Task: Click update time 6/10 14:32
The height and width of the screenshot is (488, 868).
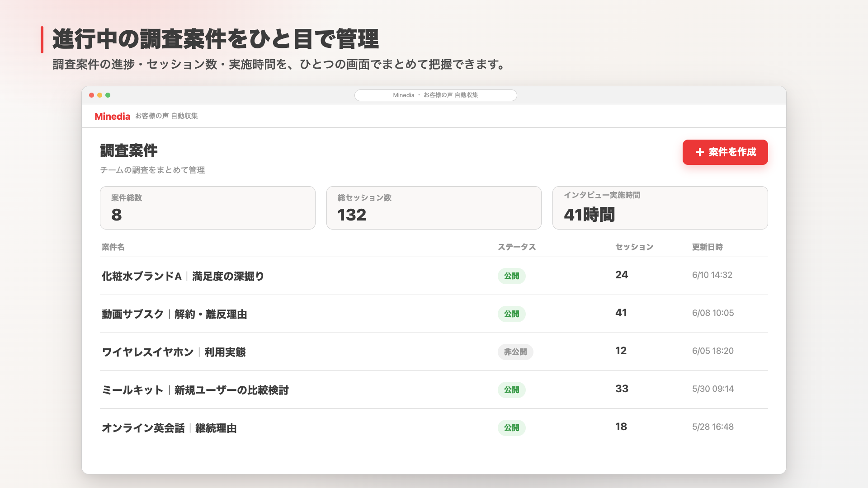Action: tap(712, 275)
